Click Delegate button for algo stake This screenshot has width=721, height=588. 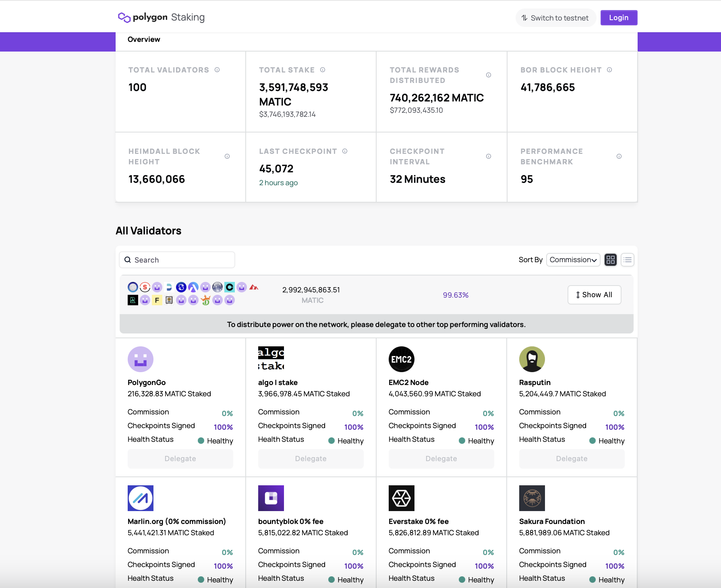[311, 459]
